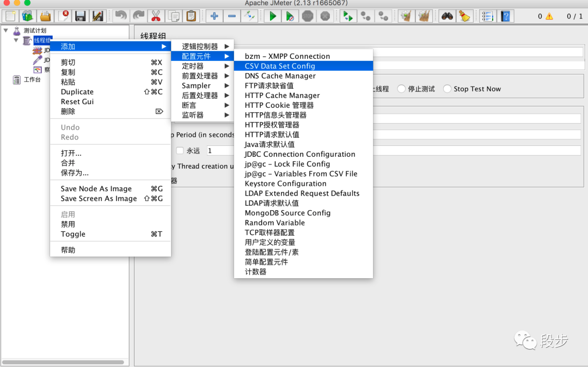588x367 pixels.
Task: Choose 计数器 from config menu
Action: coord(303,272)
